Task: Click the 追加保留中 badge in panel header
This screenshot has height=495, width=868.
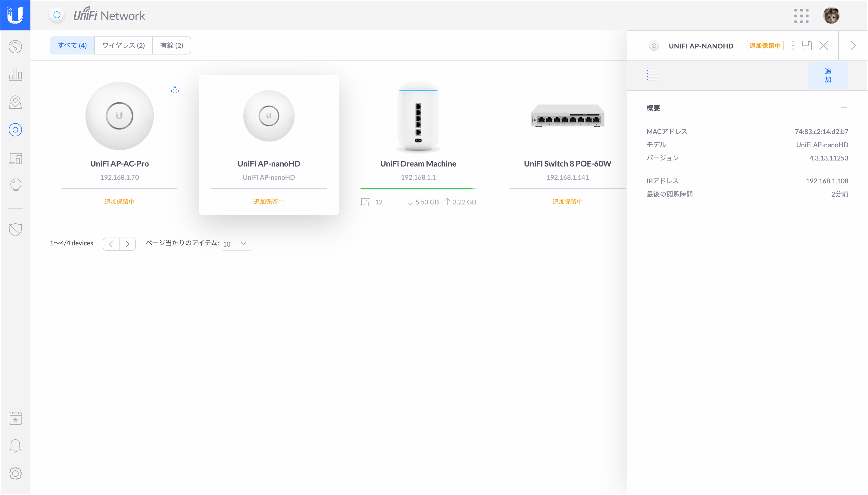Action: pos(765,45)
